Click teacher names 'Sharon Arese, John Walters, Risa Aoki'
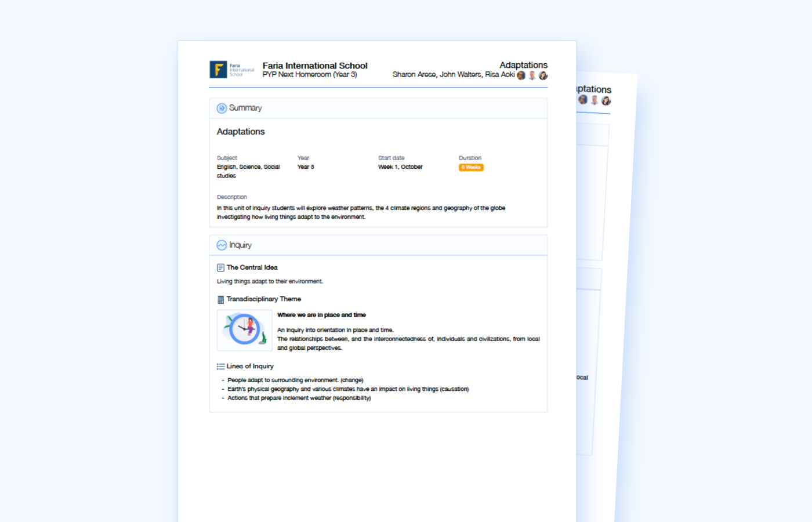This screenshot has height=522, width=812. [454, 75]
